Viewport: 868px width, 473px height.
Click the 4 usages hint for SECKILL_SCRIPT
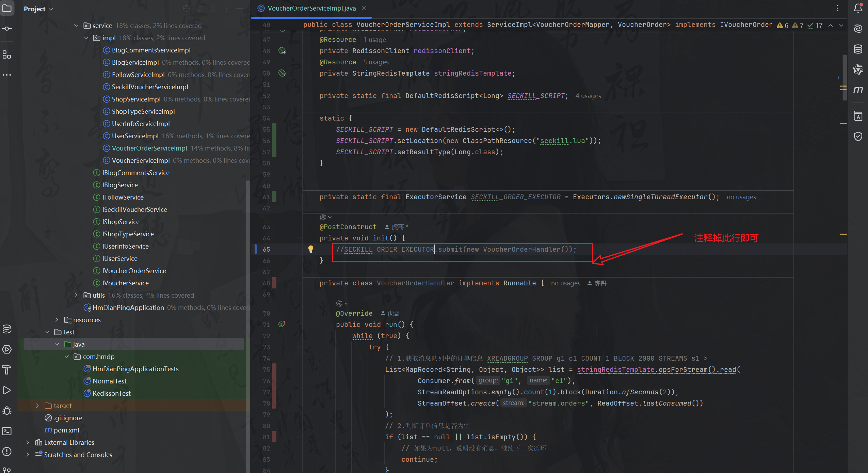click(x=588, y=96)
